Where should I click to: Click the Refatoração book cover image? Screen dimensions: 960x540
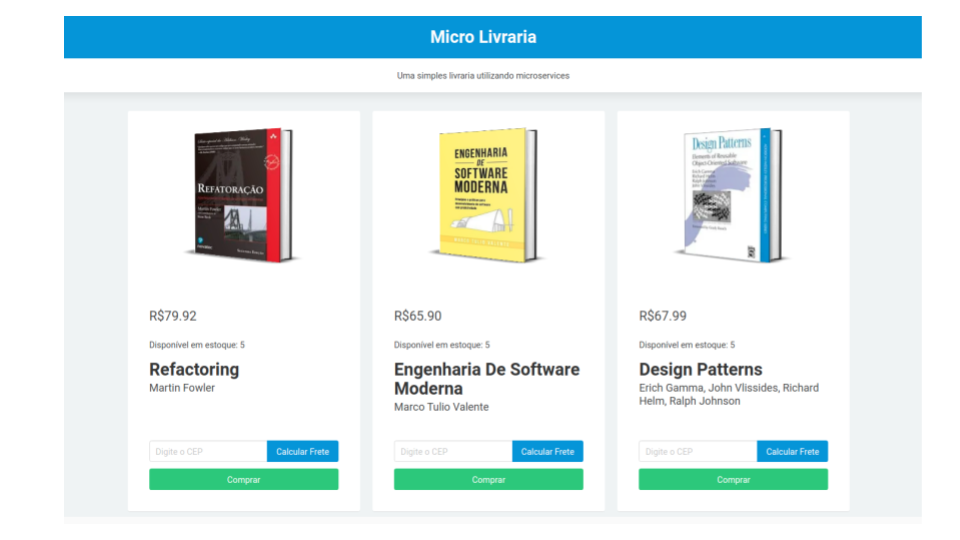(x=243, y=195)
